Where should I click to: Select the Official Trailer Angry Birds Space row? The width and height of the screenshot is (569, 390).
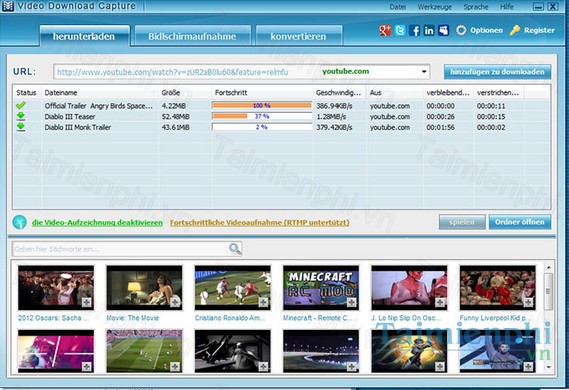point(281,106)
